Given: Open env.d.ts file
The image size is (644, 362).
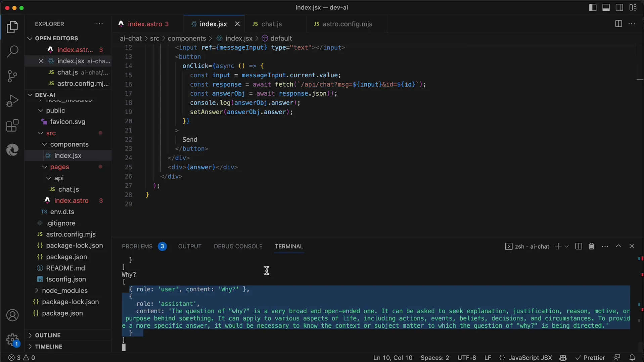Looking at the screenshot, I should click(x=62, y=212).
